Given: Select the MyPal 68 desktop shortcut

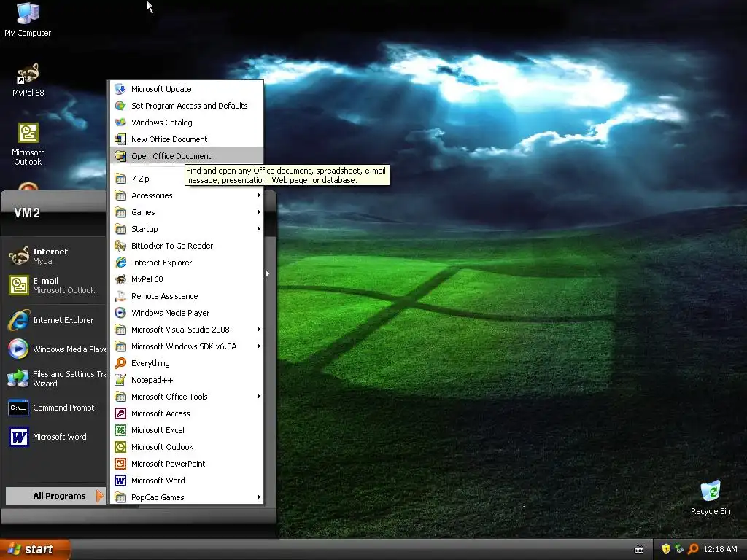Looking at the screenshot, I should click(28, 80).
